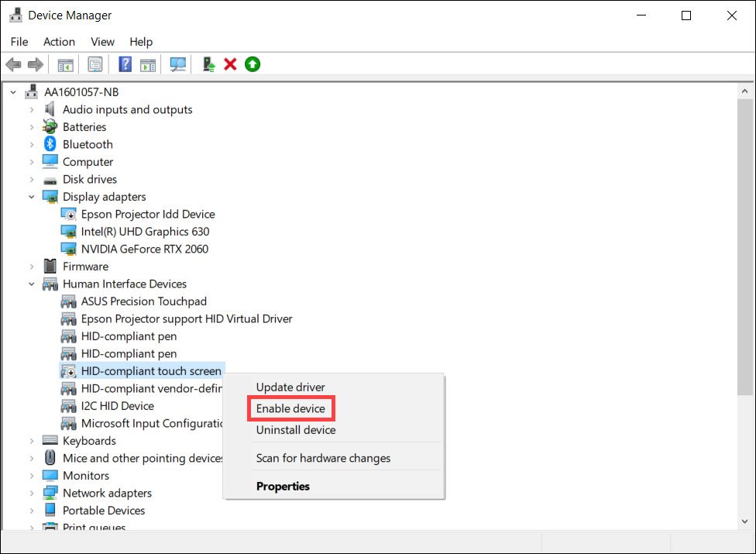Select Uninstall device from context menu
This screenshot has width=756, height=554.
(x=296, y=430)
